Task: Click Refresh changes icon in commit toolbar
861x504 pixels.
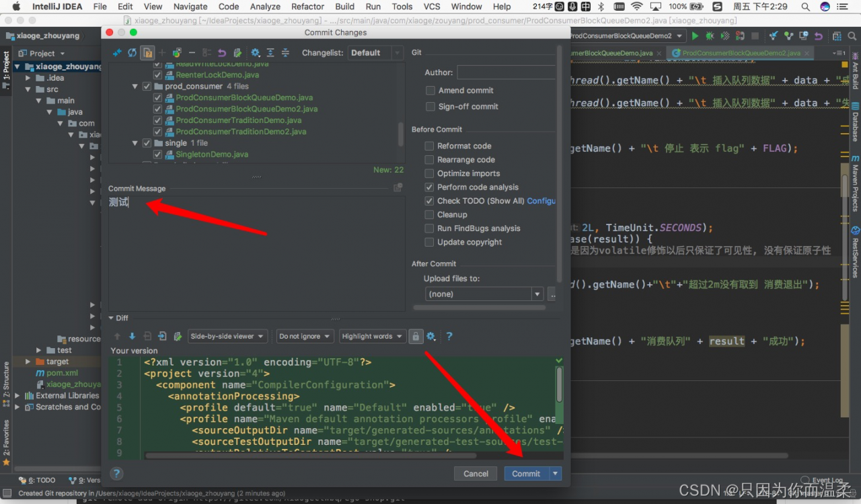Action: click(133, 52)
